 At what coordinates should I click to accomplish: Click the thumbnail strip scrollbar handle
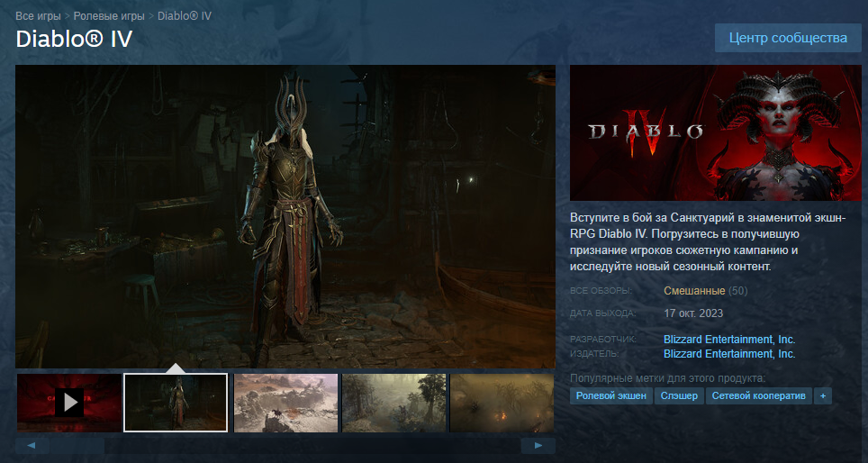77,446
